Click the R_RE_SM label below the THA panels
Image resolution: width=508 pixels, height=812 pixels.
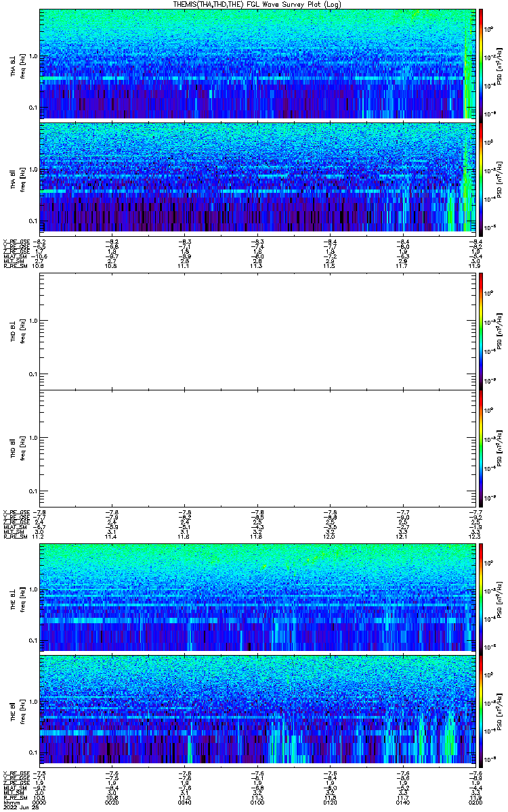[x=14, y=267]
